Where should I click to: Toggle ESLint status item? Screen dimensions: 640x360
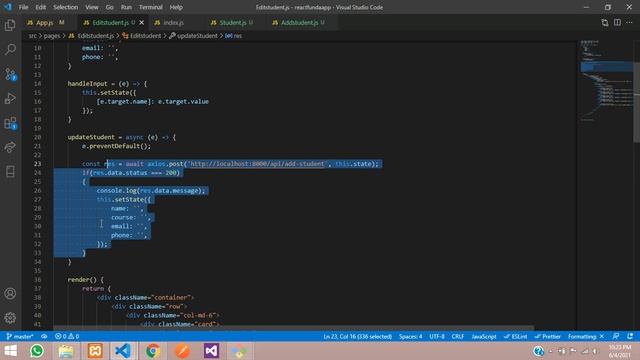(516, 336)
